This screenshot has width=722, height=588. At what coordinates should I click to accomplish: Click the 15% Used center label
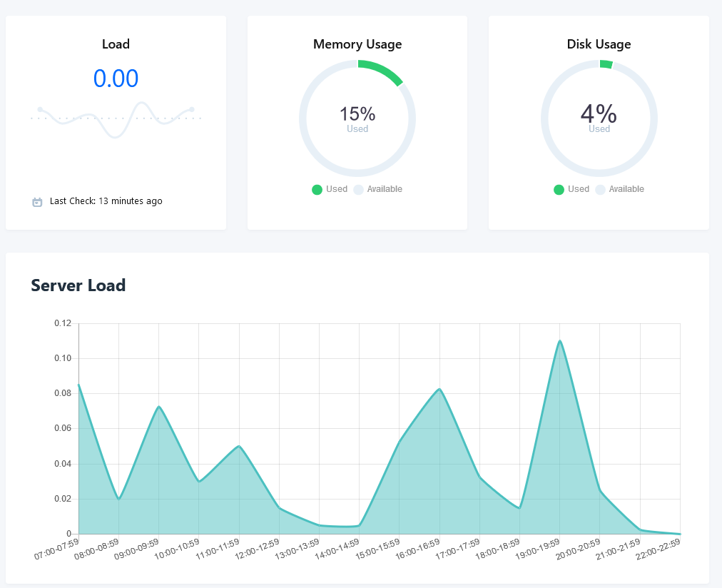(357, 118)
